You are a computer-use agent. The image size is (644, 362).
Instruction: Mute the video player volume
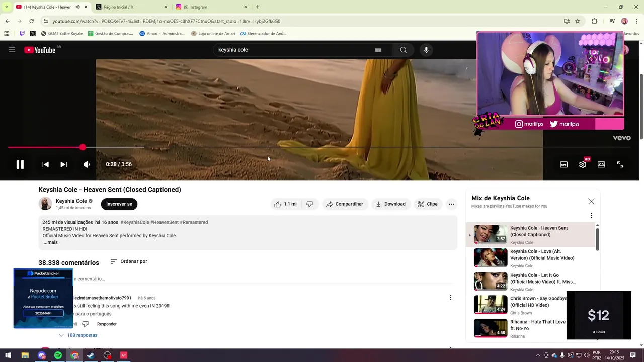pos(87,164)
